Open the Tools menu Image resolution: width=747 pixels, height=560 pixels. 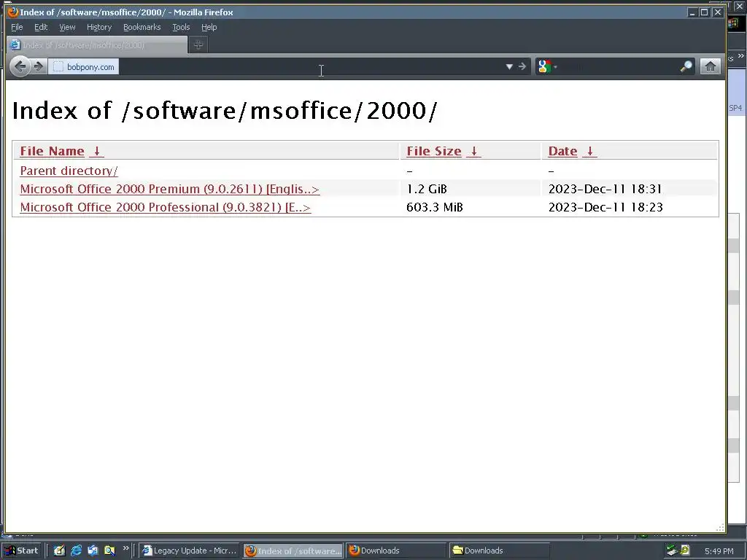tap(181, 27)
